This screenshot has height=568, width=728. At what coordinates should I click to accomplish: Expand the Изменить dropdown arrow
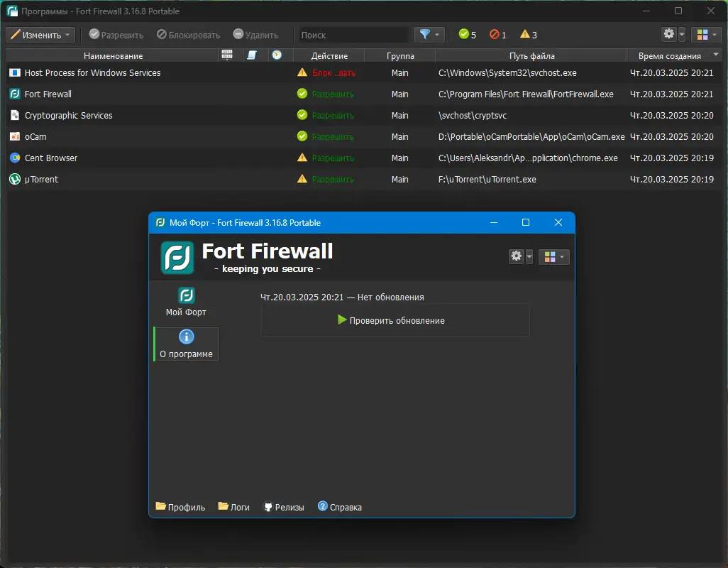point(68,35)
